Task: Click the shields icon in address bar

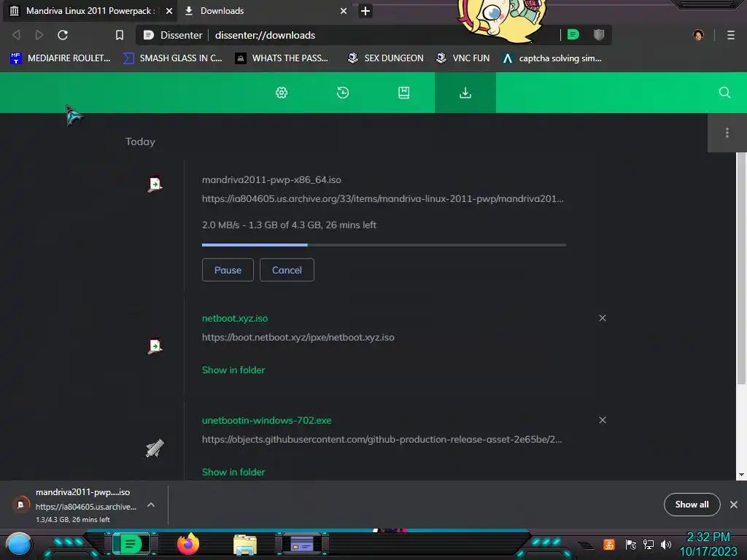Action: [599, 35]
